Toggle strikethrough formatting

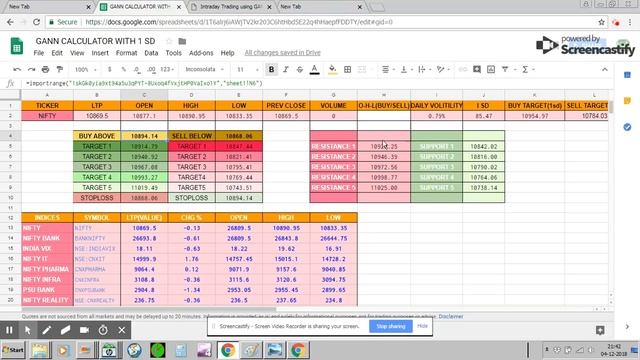tap(300, 70)
